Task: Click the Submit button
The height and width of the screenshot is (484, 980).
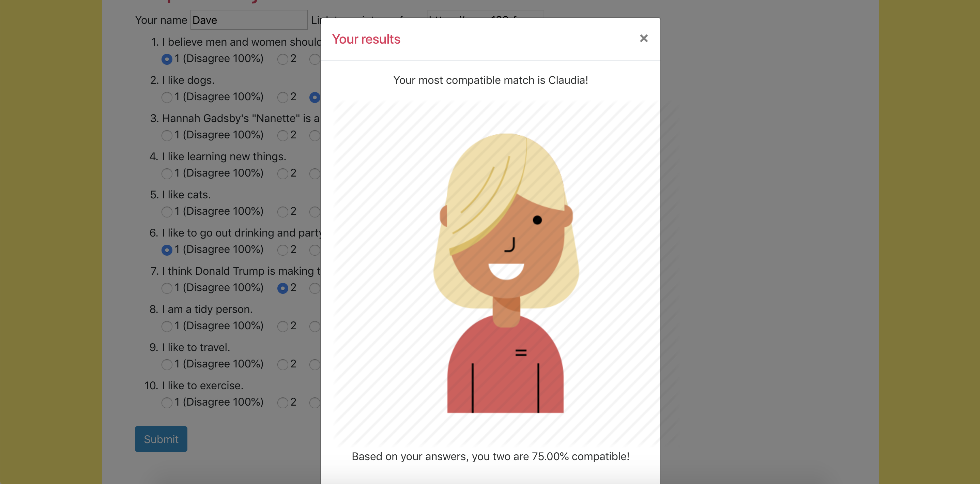Action: point(161,439)
